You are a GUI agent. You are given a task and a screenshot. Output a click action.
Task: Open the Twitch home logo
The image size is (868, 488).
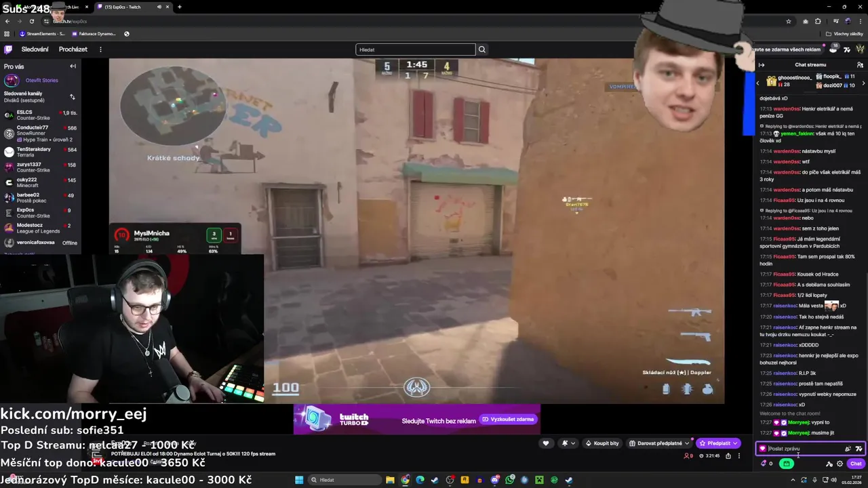point(8,49)
